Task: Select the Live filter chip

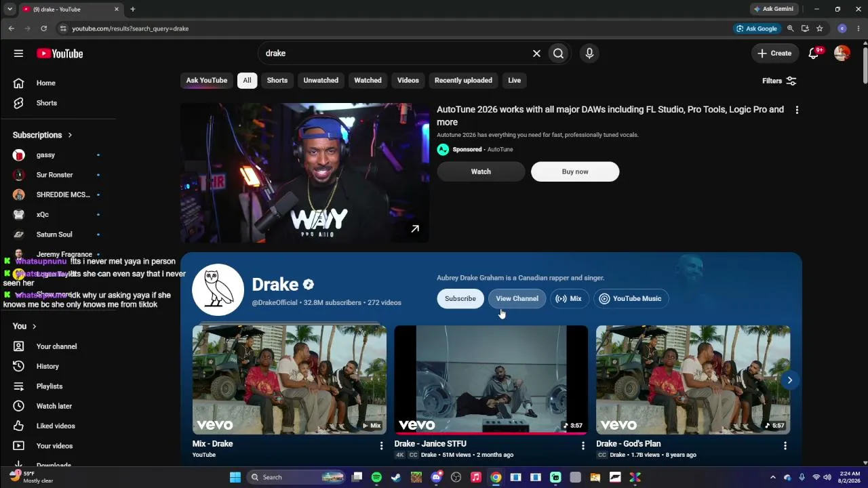Action: [x=515, y=81]
